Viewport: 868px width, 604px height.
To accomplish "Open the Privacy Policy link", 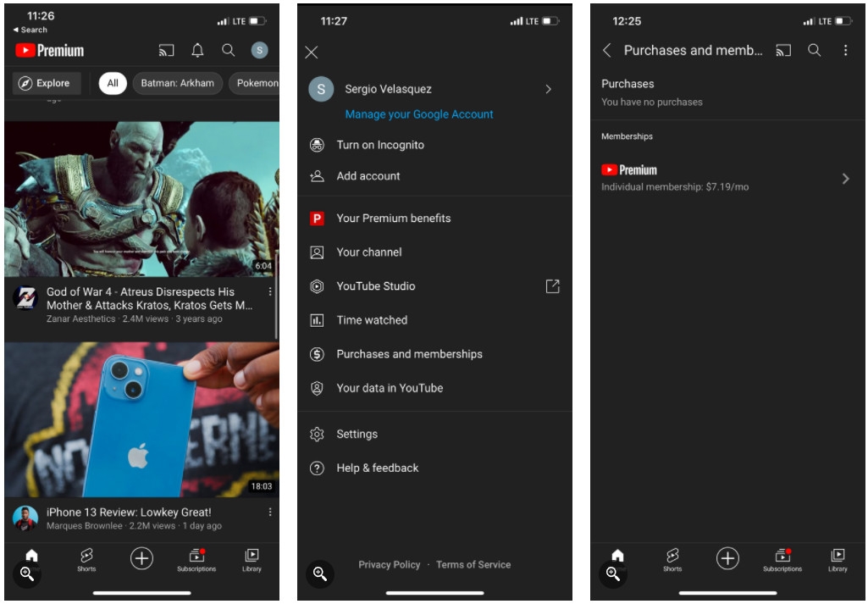I will (x=390, y=564).
